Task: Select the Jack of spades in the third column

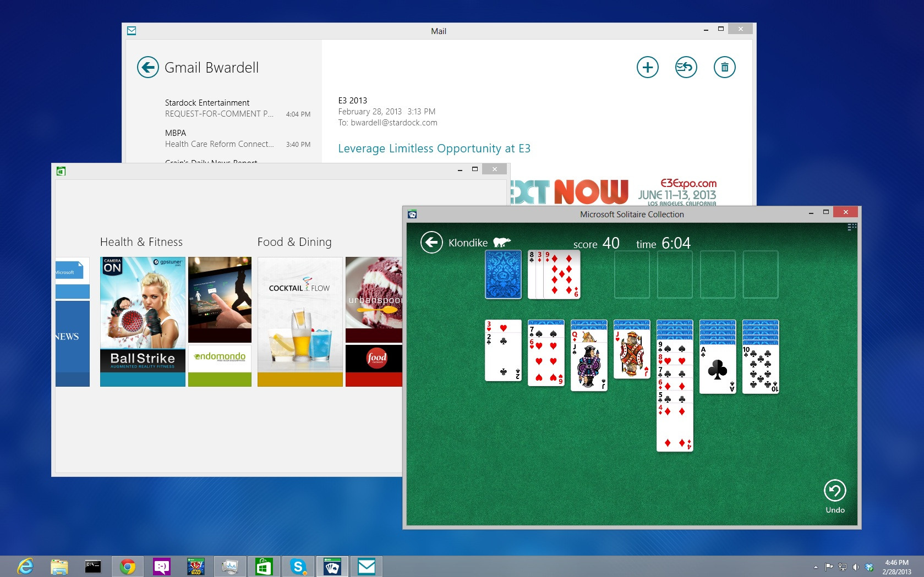Action: 589,367
